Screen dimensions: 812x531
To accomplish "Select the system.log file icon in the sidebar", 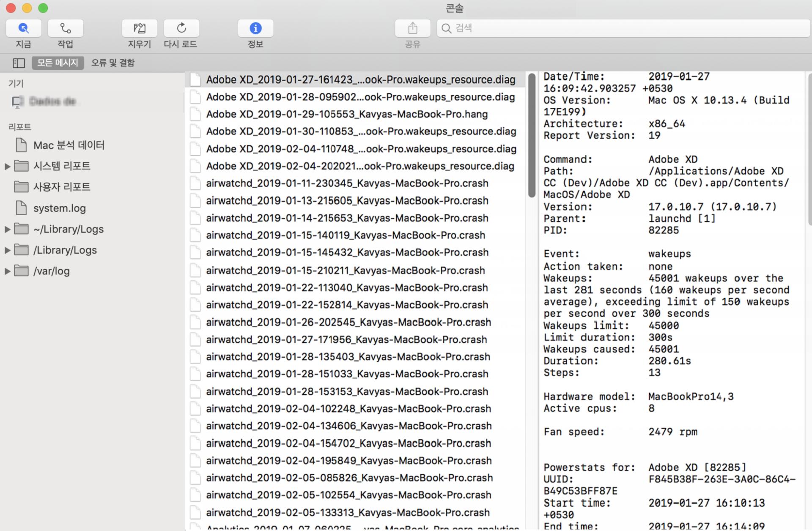I will pyautogui.click(x=21, y=208).
